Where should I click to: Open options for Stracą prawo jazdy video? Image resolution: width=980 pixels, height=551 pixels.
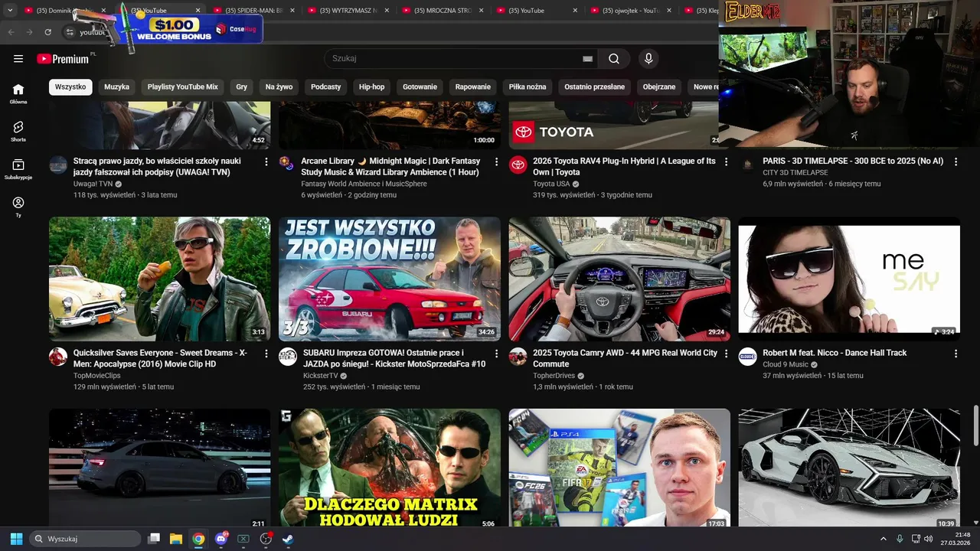point(266,162)
